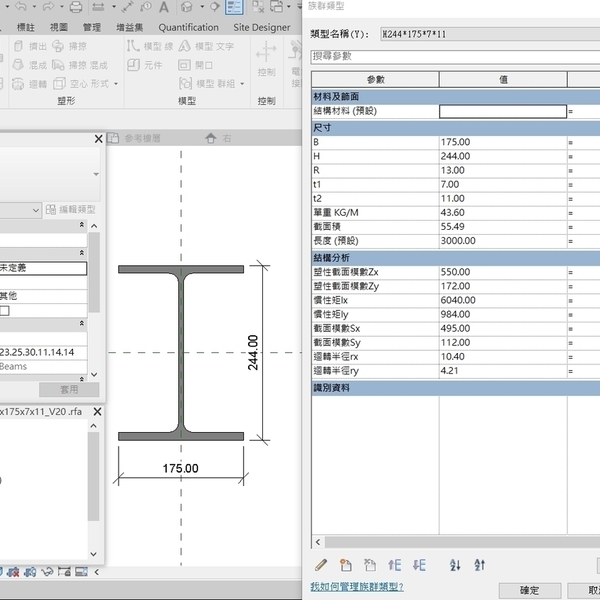Click the 編輯類型 edit type icon
The image size is (600, 600).
tap(53, 210)
